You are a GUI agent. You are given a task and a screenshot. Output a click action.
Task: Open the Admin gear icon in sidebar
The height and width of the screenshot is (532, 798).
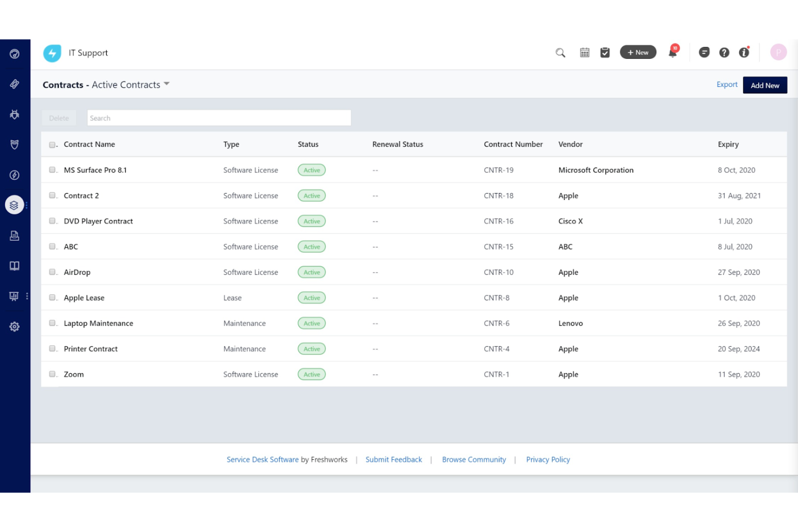[15, 327]
